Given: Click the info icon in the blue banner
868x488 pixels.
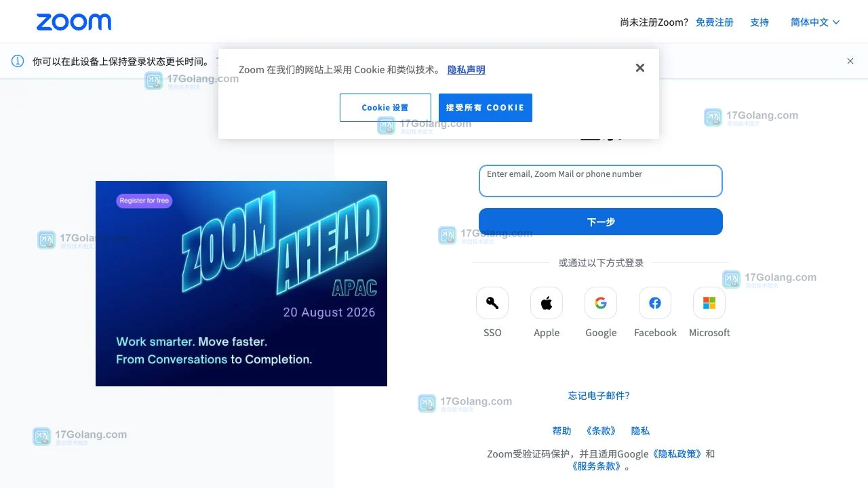Looking at the screenshot, I should [x=18, y=61].
